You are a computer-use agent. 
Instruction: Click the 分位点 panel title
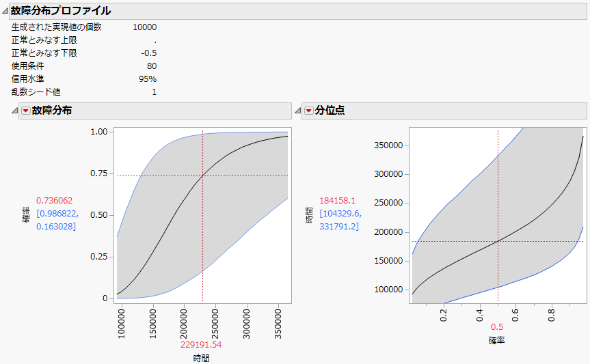(330, 111)
